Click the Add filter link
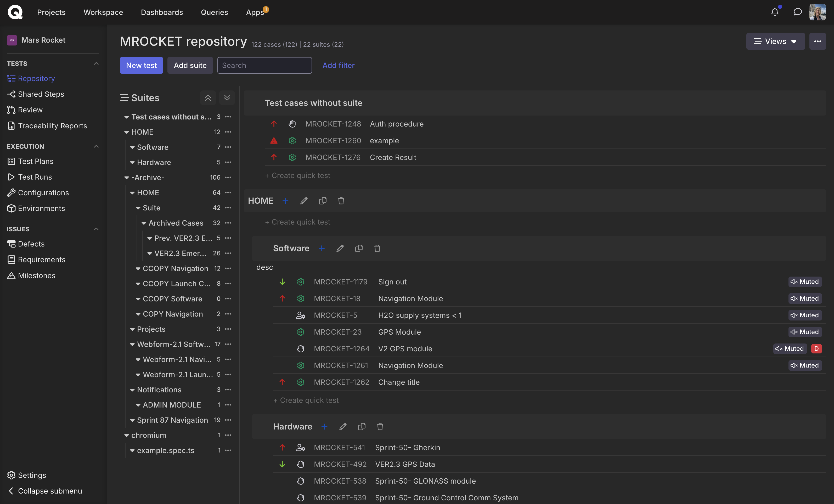The width and height of the screenshot is (834, 504). [339, 65]
